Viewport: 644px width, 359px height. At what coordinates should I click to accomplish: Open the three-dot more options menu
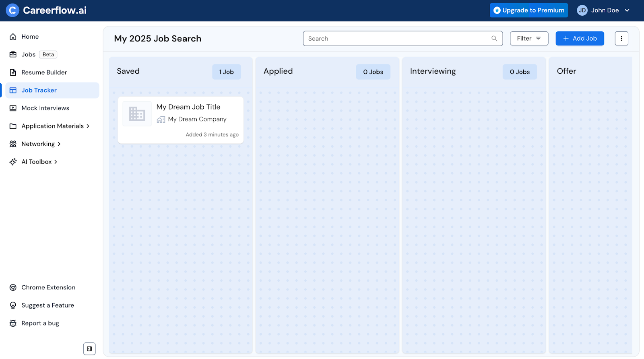click(621, 39)
